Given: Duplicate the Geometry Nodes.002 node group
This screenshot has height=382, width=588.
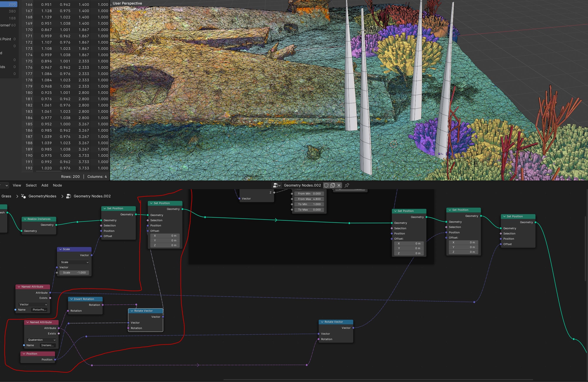Looking at the screenshot, I should coord(333,185).
